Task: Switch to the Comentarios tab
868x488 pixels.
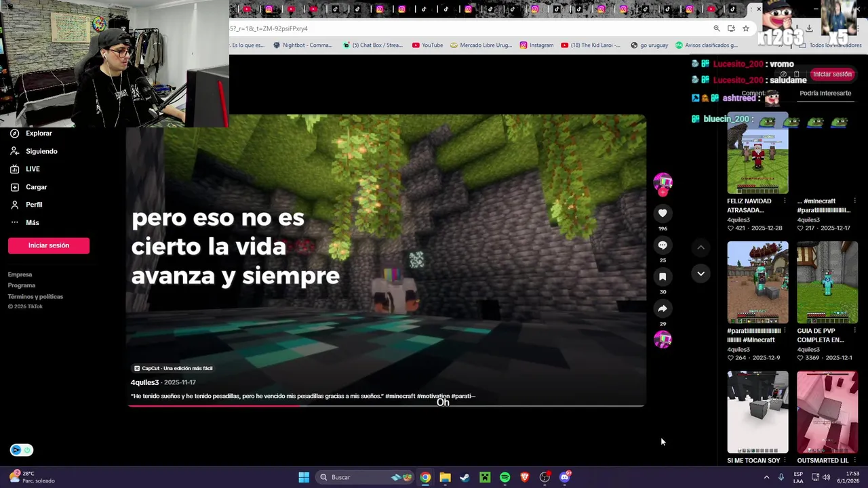Action: pyautogui.click(x=755, y=94)
